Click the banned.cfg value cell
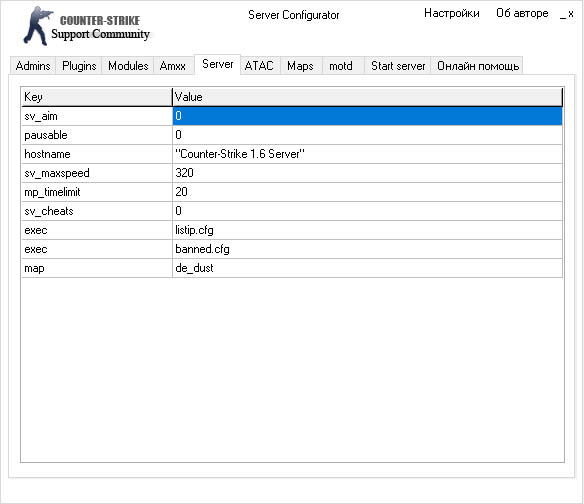Viewport: 584px width, 504px height. pos(368,249)
